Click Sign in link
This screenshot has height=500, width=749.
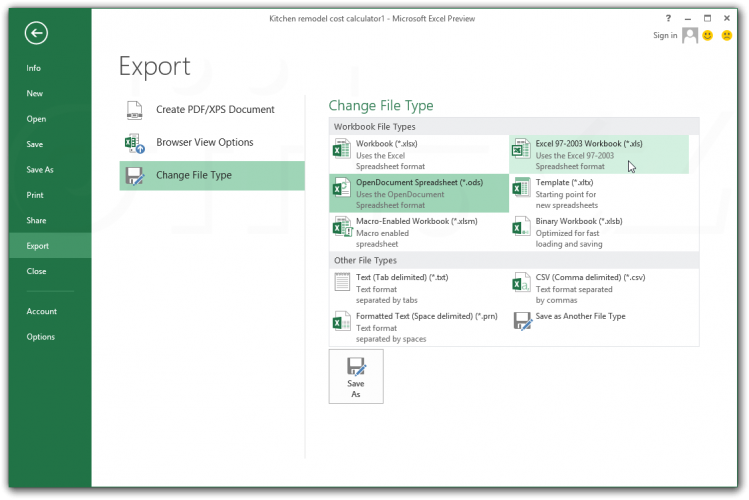pos(665,35)
